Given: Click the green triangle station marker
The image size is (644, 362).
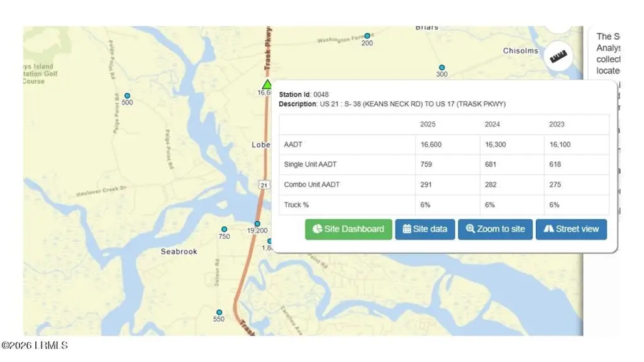Looking at the screenshot, I should 267,84.
